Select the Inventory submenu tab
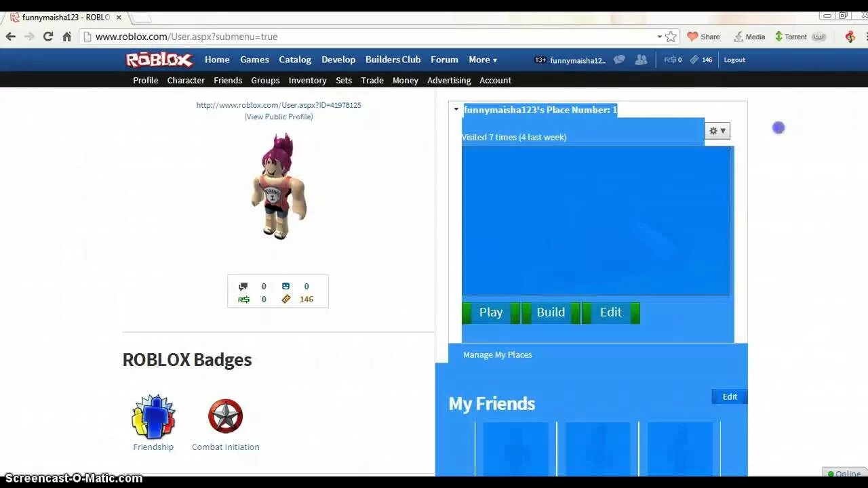This screenshot has height=488, width=868. [307, 80]
